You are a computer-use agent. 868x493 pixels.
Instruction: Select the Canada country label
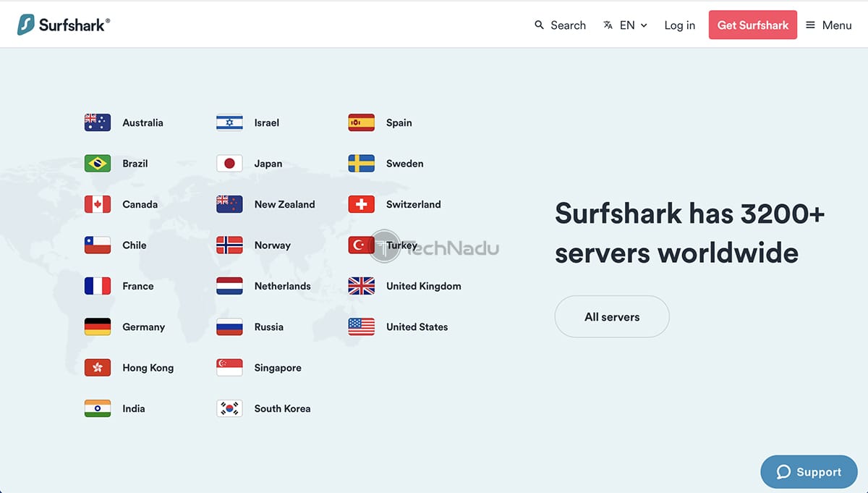click(x=140, y=204)
